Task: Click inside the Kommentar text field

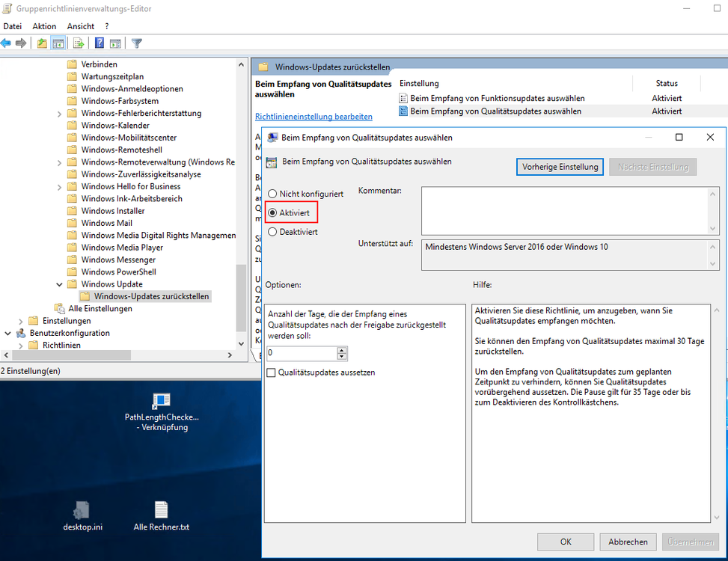Action: [x=564, y=210]
